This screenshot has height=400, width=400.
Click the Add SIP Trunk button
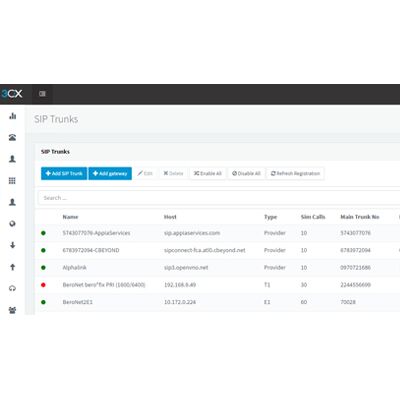pyautogui.click(x=64, y=173)
